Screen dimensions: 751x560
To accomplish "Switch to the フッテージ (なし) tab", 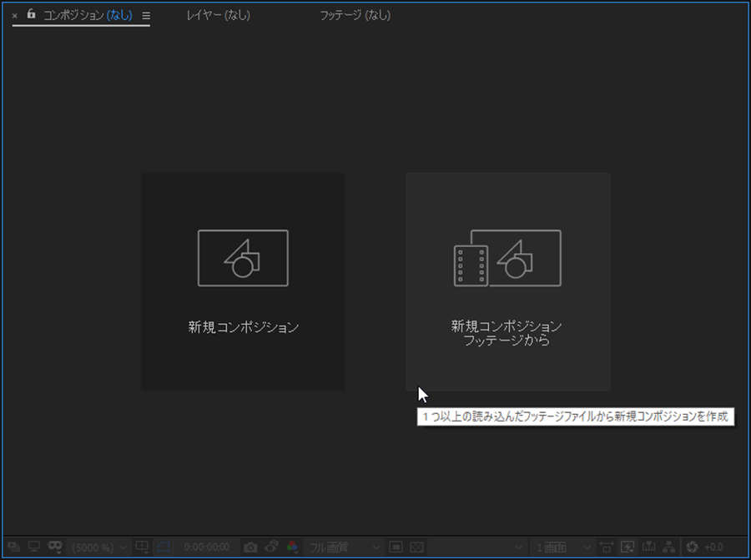I will (x=355, y=15).
